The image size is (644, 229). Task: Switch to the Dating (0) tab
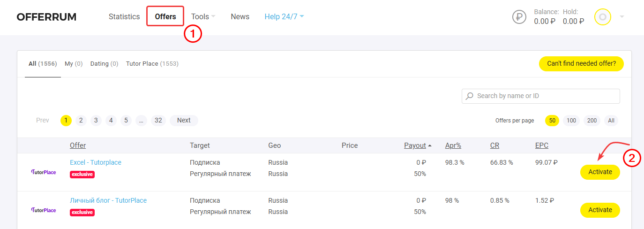[x=104, y=64]
